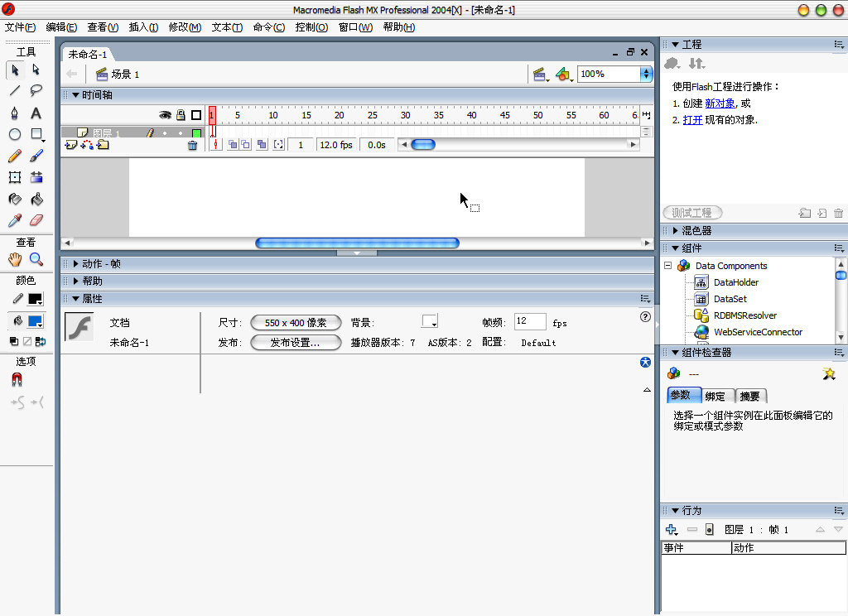The height and width of the screenshot is (616, 848).
Task: Select the Pen tool
Action: pyautogui.click(x=15, y=113)
